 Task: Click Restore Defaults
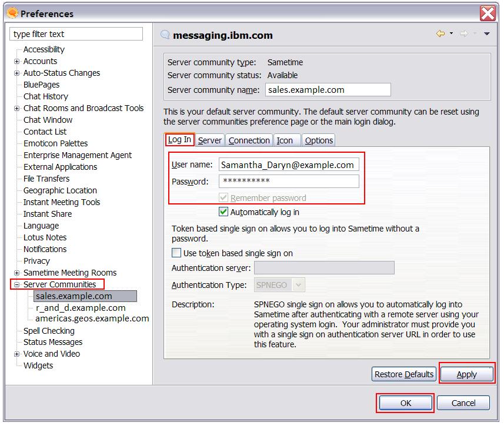(x=403, y=374)
